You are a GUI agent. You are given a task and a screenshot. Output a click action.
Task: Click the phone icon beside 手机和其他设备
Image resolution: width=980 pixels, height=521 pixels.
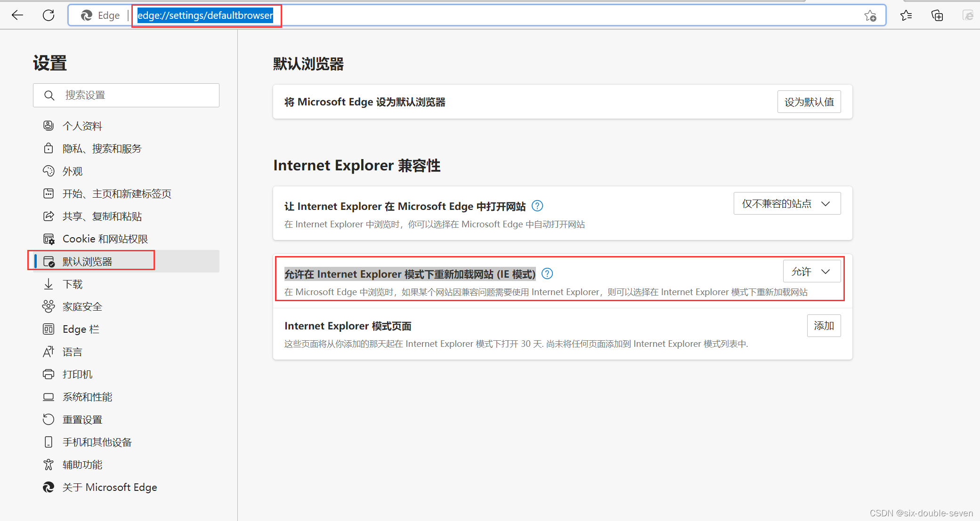tap(49, 442)
